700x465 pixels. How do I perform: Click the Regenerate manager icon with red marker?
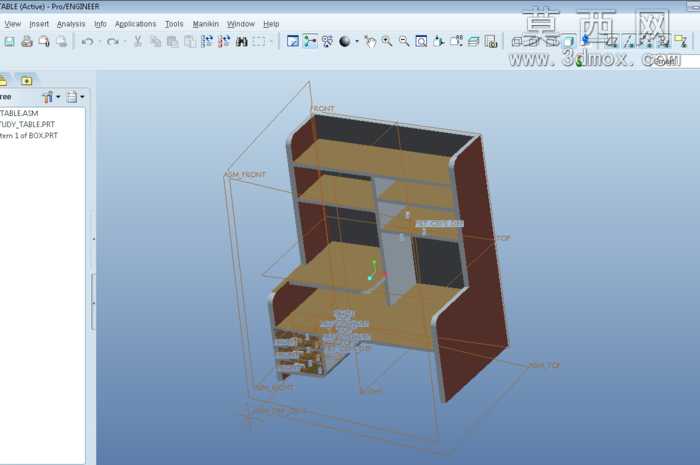coord(224,42)
